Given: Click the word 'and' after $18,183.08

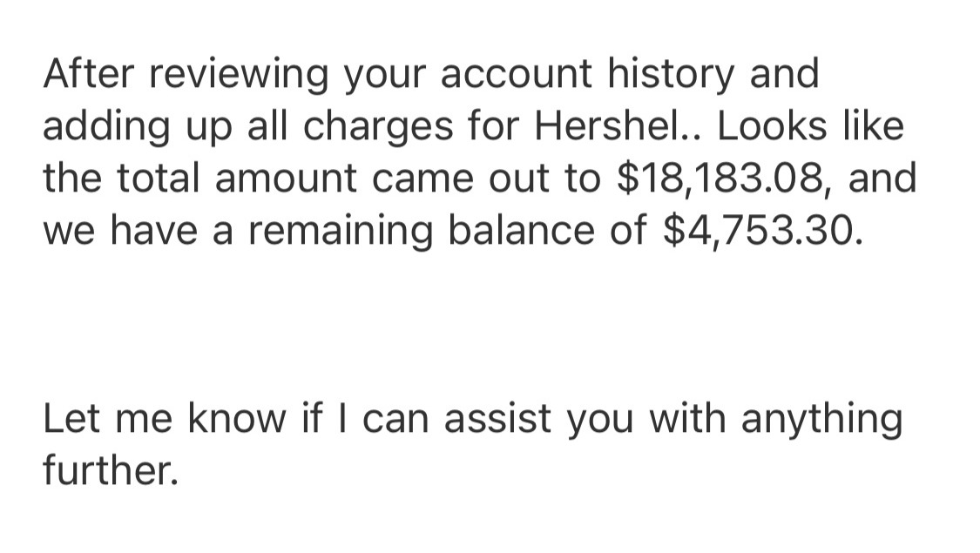Looking at the screenshot, I should pyautogui.click(x=882, y=178).
